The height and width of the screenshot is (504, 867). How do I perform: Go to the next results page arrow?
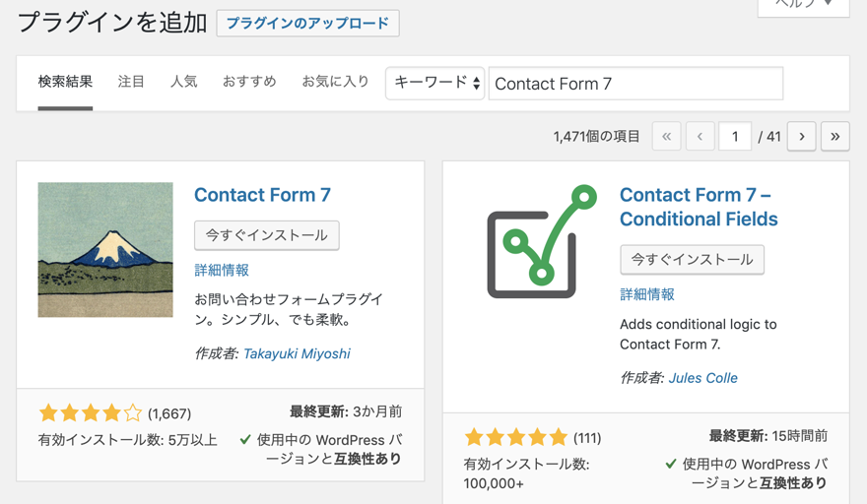tap(802, 137)
